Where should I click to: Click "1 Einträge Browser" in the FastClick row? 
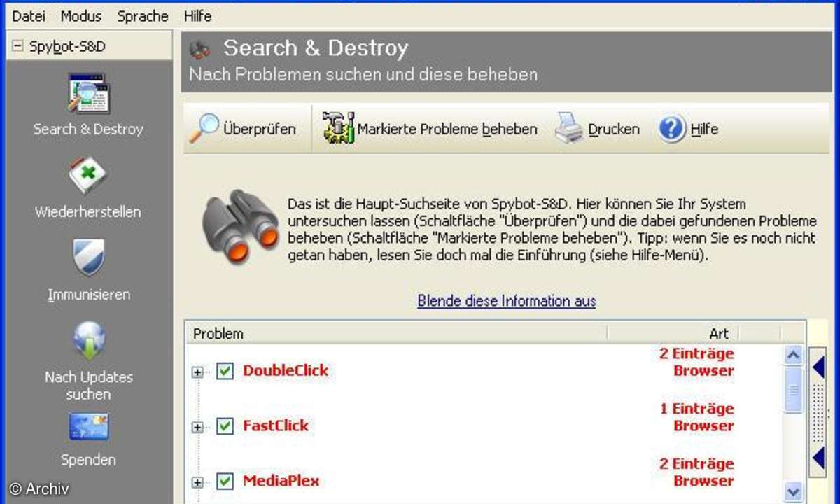pyautogui.click(x=696, y=417)
